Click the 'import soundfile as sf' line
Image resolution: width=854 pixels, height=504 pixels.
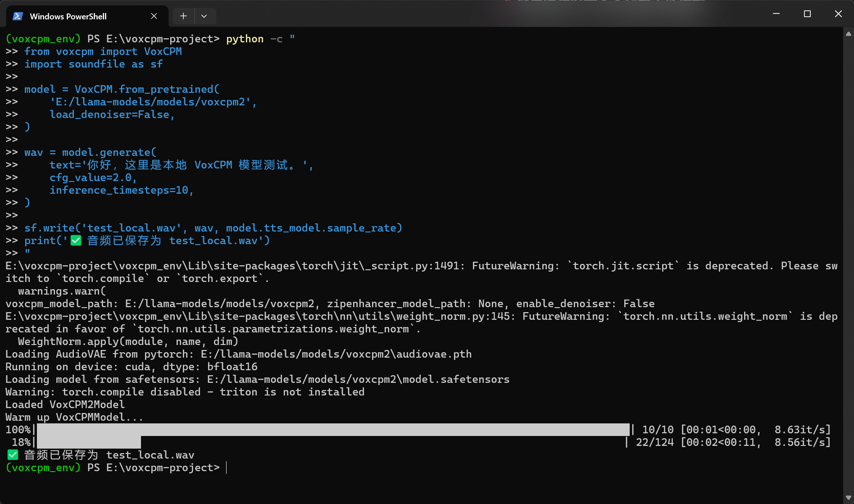click(x=94, y=64)
